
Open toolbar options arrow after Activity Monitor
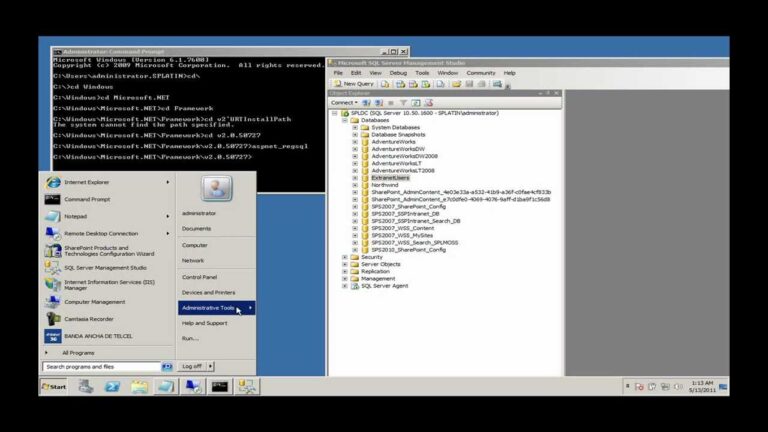(x=508, y=85)
